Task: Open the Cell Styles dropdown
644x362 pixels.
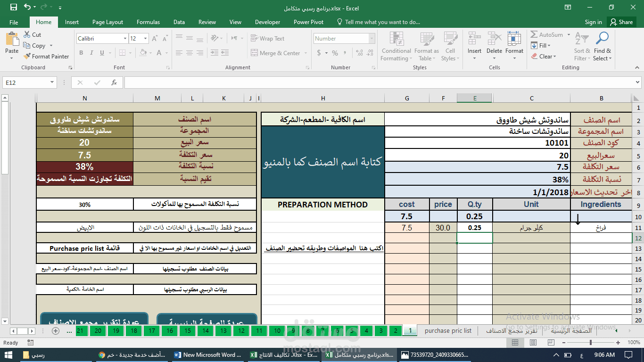Action: click(x=450, y=47)
